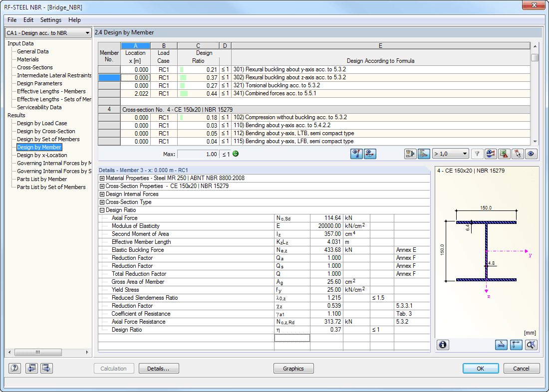
Task: Open the Settings menu
Action: click(x=51, y=20)
